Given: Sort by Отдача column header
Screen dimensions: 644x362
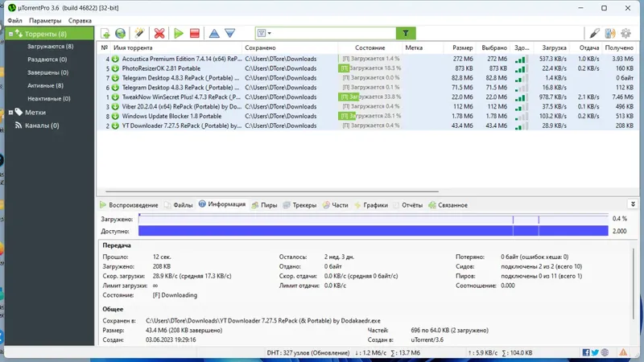Looking at the screenshot, I should pyautogui.click(x=589, y=48).
